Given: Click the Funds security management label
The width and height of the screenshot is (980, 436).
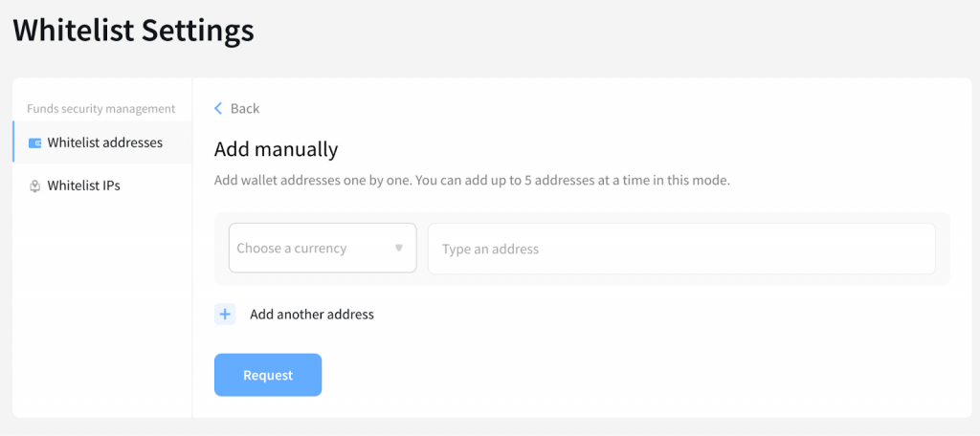Looking at the screenshot, I should pyautogui.click(x=101, y=109).
